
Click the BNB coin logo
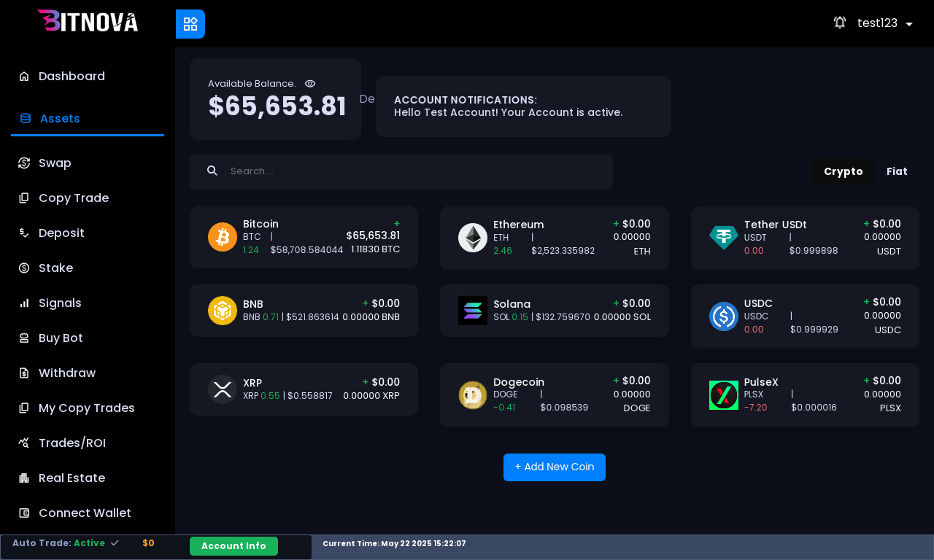(x=223, y=311)
